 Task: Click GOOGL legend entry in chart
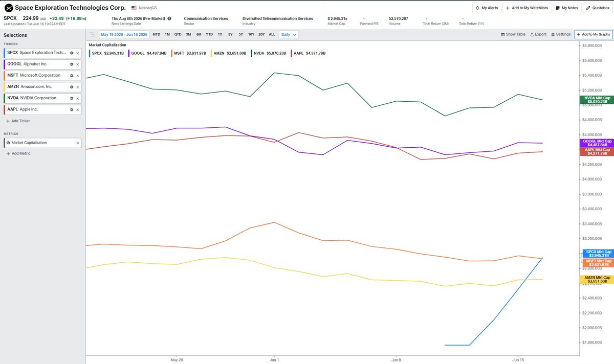(x=148, y=53)
